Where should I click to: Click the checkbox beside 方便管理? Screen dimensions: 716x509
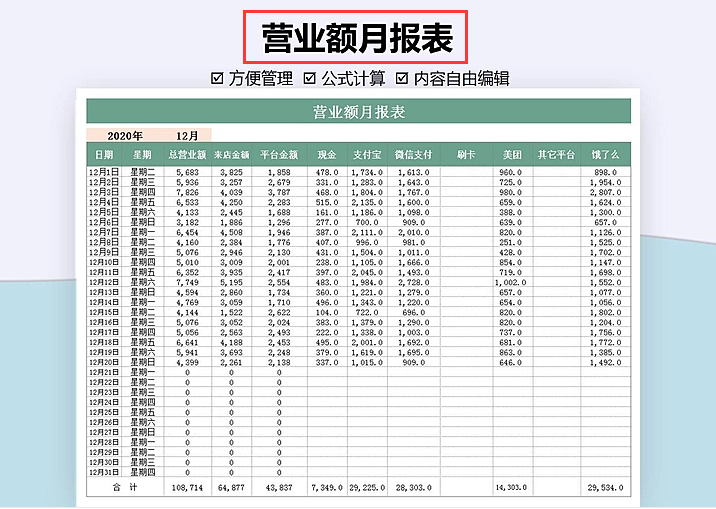217,79
